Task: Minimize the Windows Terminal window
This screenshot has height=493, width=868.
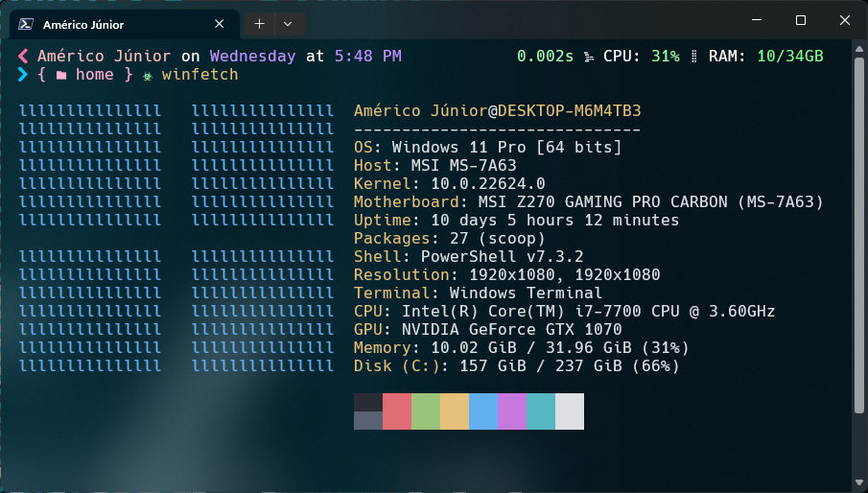Action: coord(757,20)
